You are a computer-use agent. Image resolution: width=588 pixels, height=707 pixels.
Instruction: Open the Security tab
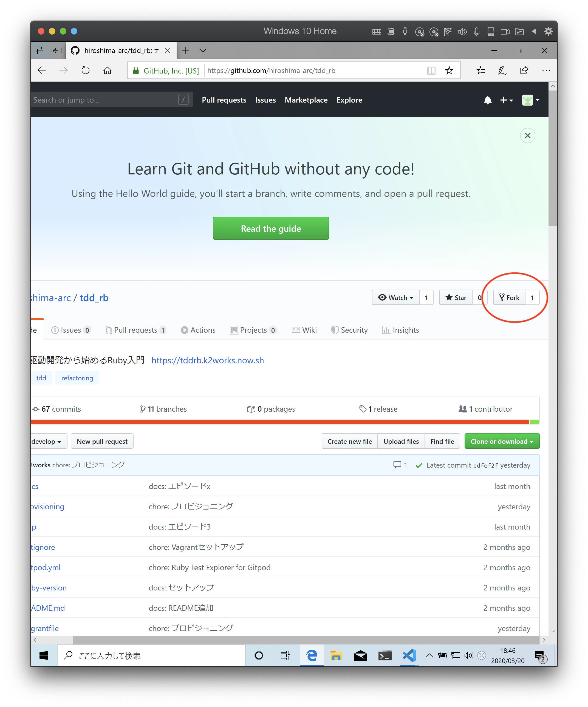[349, 330]
